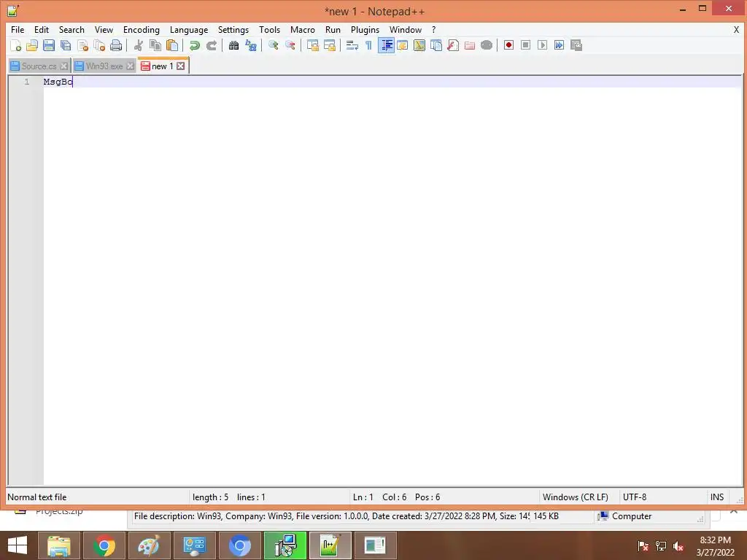Close the Source.cs tab

tap(64, 66)
